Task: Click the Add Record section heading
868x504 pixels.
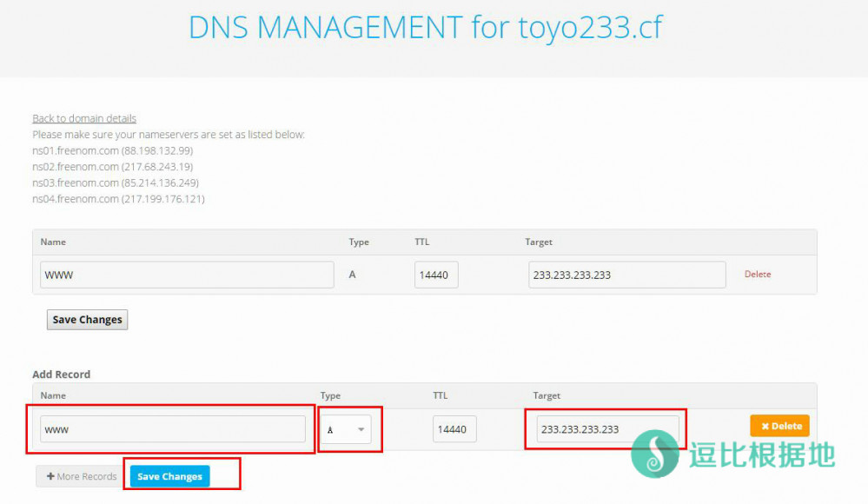Action: pyautogui.click(x=62, y=375)
